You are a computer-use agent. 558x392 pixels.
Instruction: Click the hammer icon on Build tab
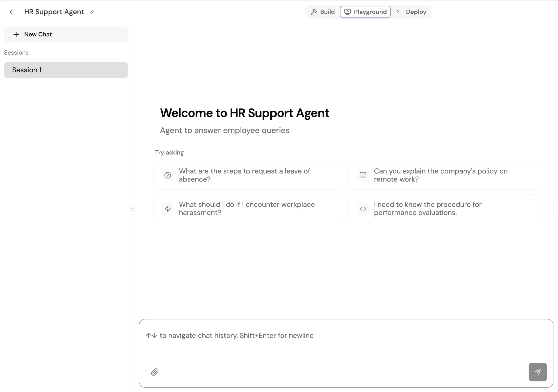click(314, 12)
